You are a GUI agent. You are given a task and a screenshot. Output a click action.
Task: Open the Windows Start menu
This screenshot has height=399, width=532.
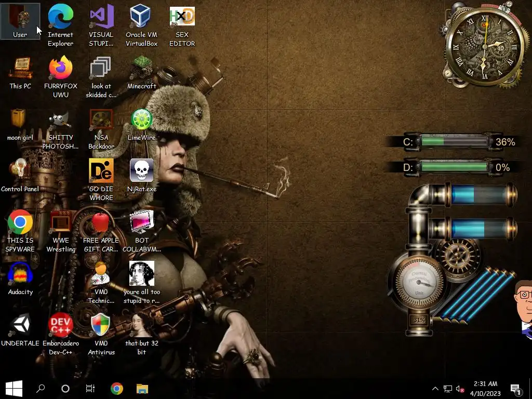pos(14,389)
